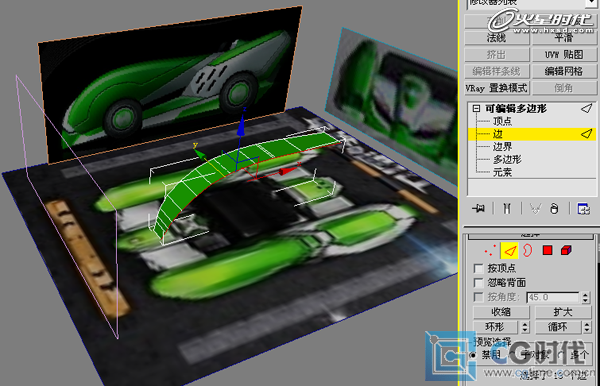This screenshot has width=600, height=386.
Task: Click the Pin Stack icon
Action: click(x=478, y=208)
